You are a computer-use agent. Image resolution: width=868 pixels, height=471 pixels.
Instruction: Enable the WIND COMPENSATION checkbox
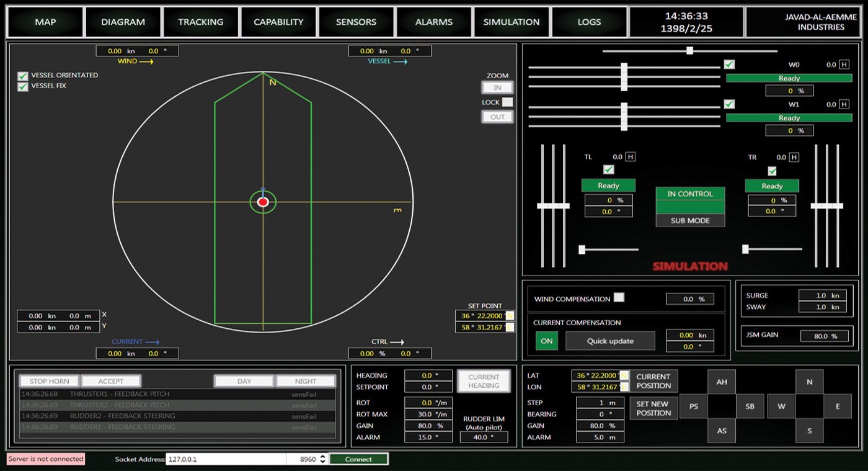coord(619,297)
